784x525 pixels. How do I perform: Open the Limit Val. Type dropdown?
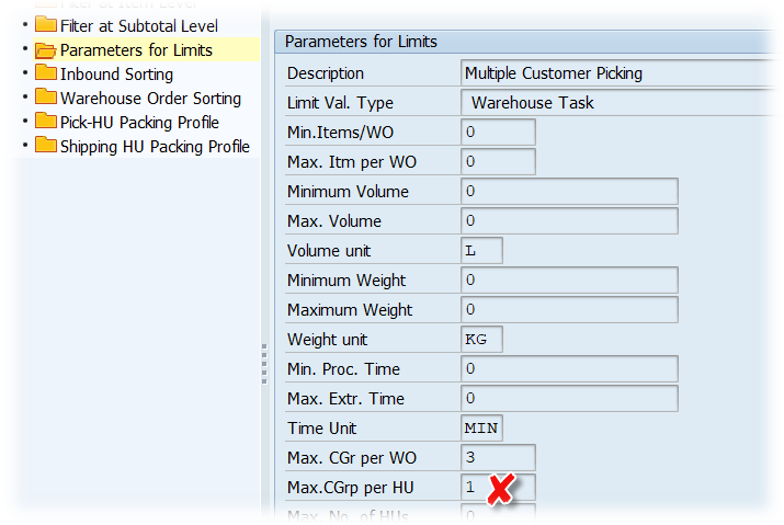tap(620, 102)
